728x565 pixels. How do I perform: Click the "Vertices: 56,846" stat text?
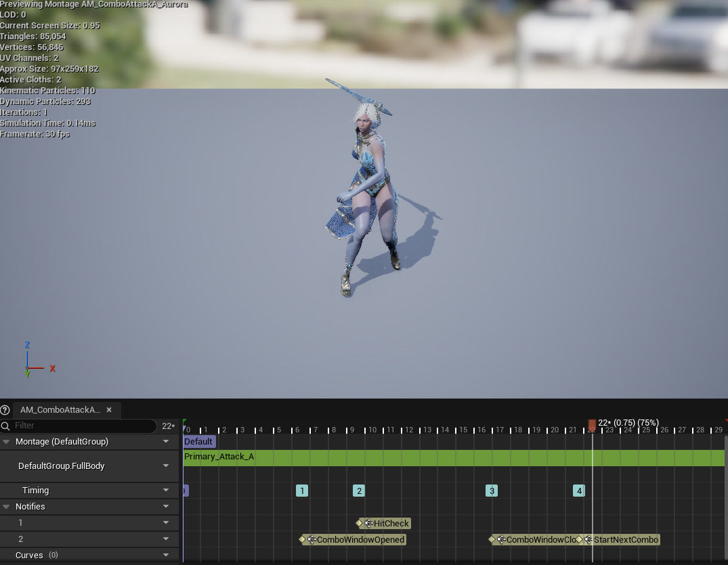(x=32, y=47)
